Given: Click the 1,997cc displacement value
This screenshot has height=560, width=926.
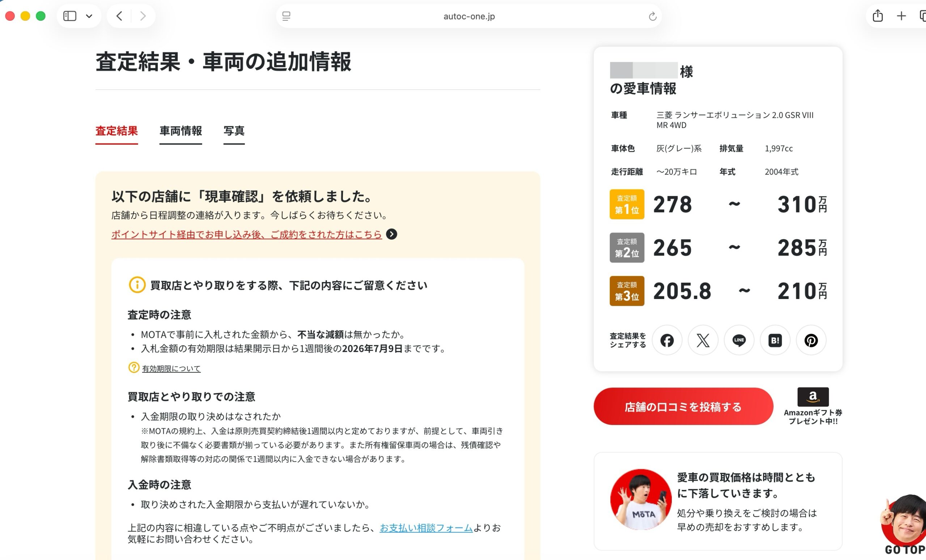Looking at the screenshot, I should (x=779, y=149).
